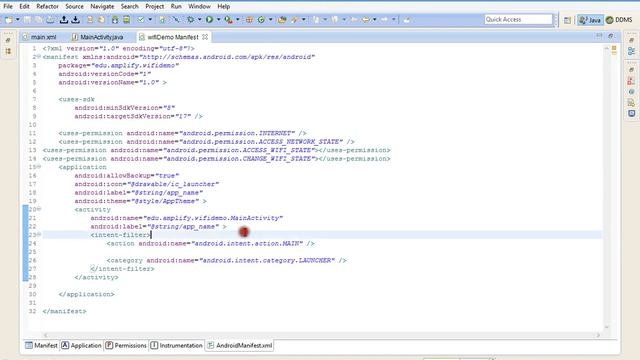Select the Manifest bottom tab
The height and width of the screenshot is (360, 640).
tap(41, 345)
